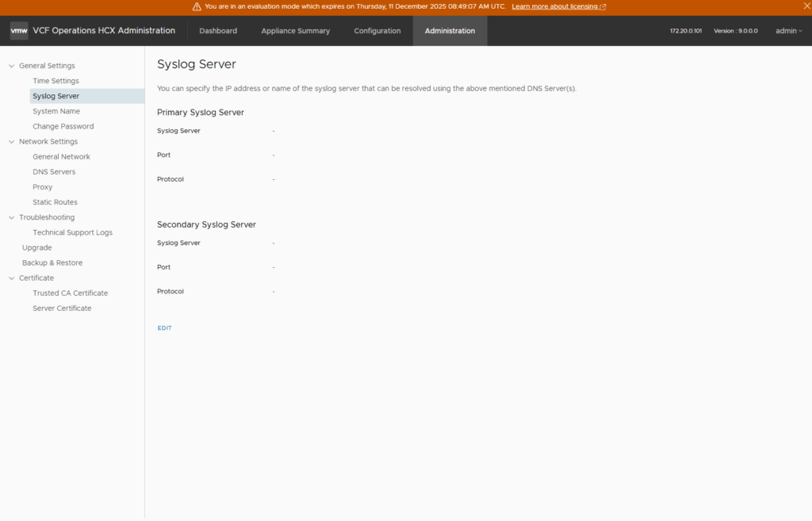This screenshot has height=521, width=812.
Task: Click the warning triangle icon in banner
Action: [x=197, y=6]
